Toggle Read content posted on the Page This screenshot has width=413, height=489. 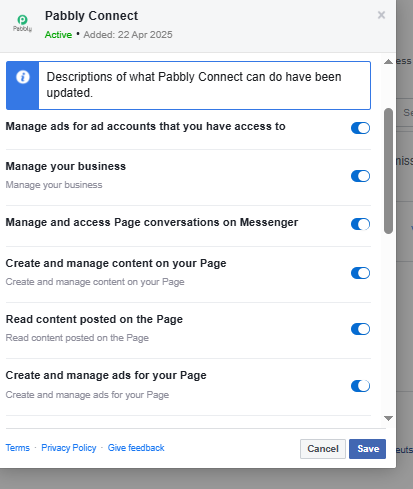(x=360, y=329)
